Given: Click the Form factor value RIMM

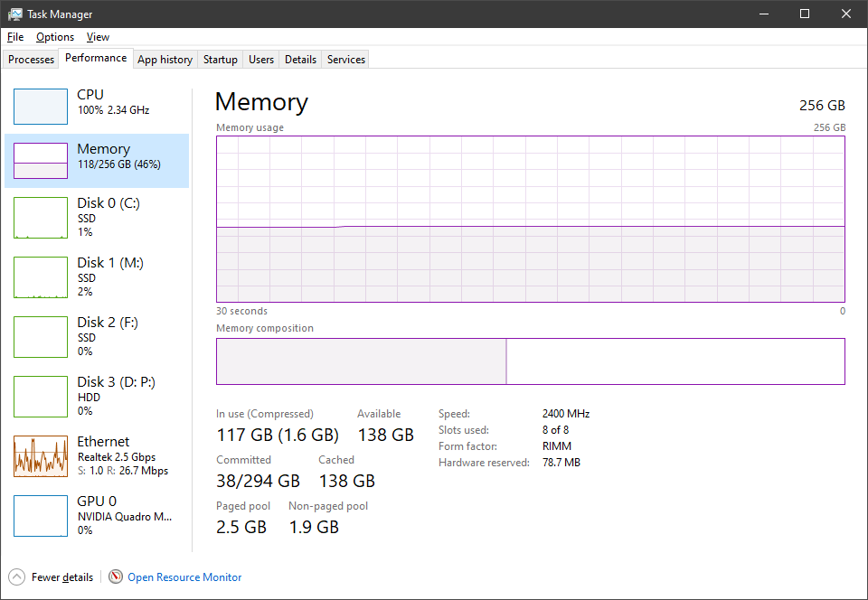Looking at the screenshot, I should click(x=557, y=446).
